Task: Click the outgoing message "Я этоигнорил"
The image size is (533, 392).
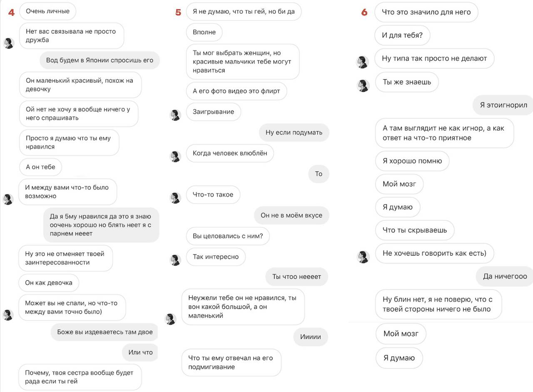Action: click(x=503, y=105)
